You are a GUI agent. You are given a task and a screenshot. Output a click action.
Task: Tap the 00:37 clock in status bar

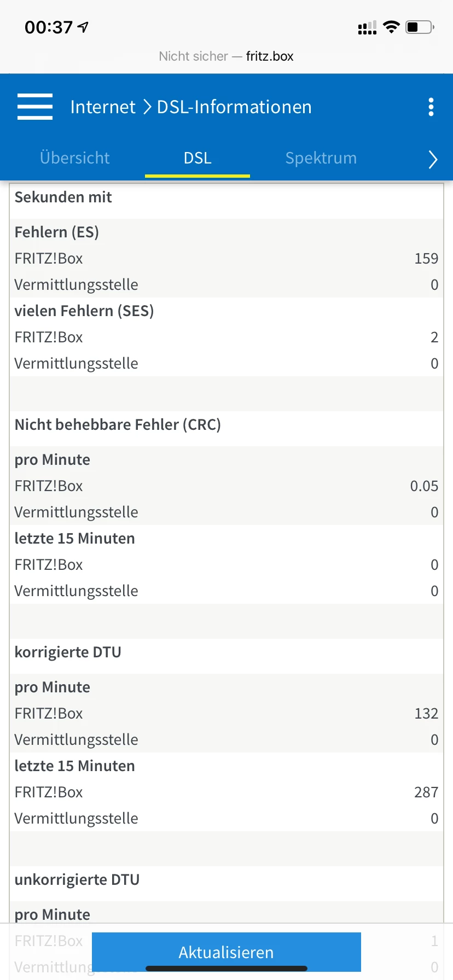(49, 27)
